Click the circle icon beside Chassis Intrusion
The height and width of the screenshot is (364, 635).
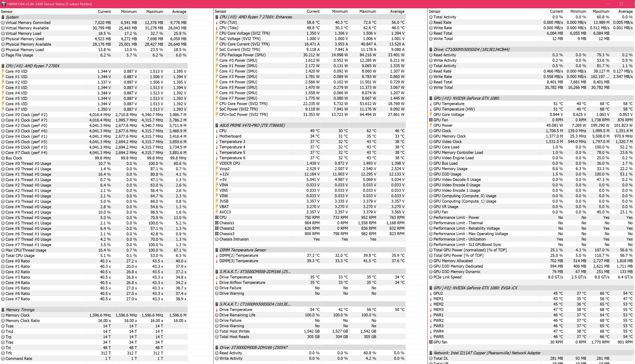[x=217, y=239]
